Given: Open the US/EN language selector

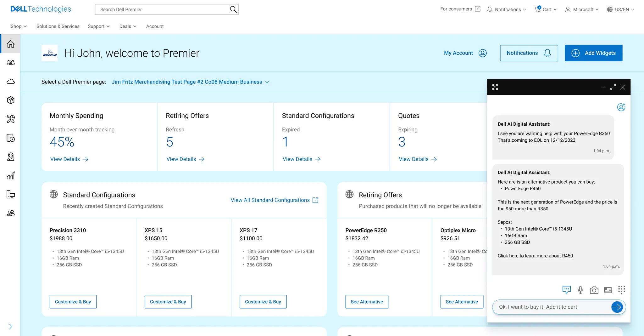Looking at the screenshot, I should (620, 9).
